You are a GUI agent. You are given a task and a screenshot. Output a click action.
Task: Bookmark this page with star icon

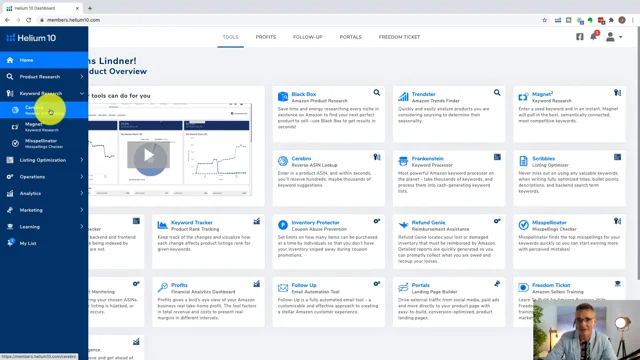coord(544,20)
